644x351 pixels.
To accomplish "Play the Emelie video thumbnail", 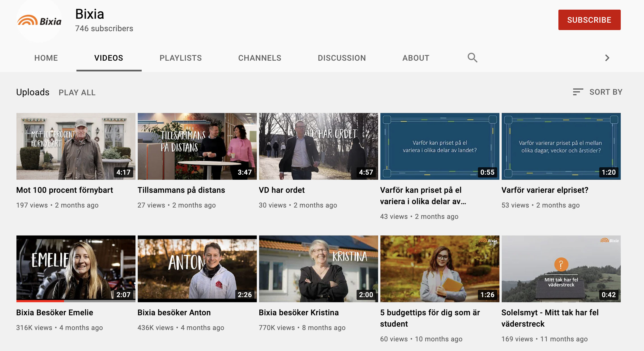I will pyautogui.click(x=76, y=268).
